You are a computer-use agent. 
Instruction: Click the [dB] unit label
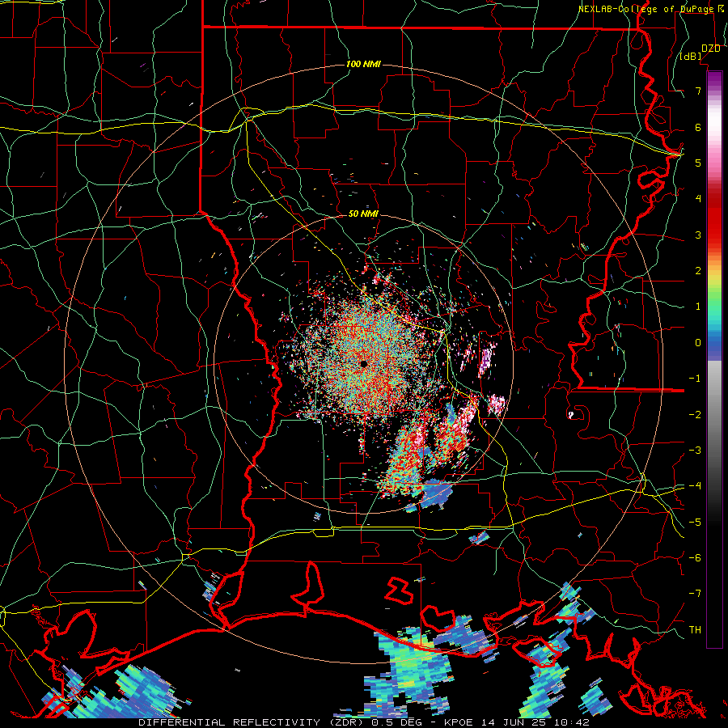[x=691, y=57]
